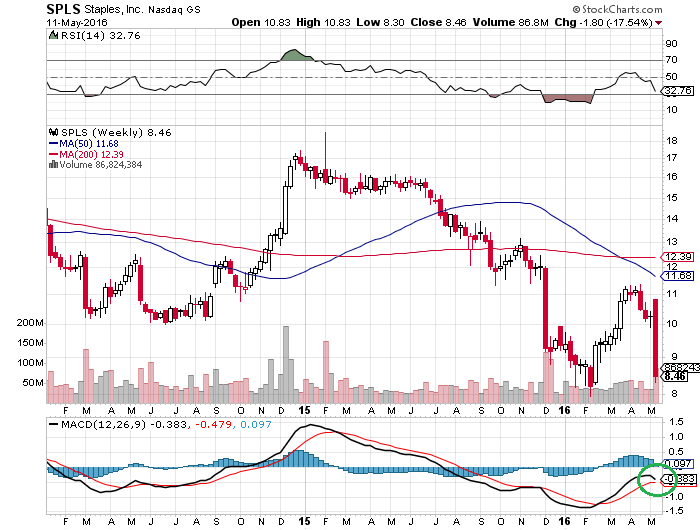Image resolution: width=700 pixels, height=530 pixels.
Task: Click the Volume 86.8M header value
Action: [x=510, y=22]
